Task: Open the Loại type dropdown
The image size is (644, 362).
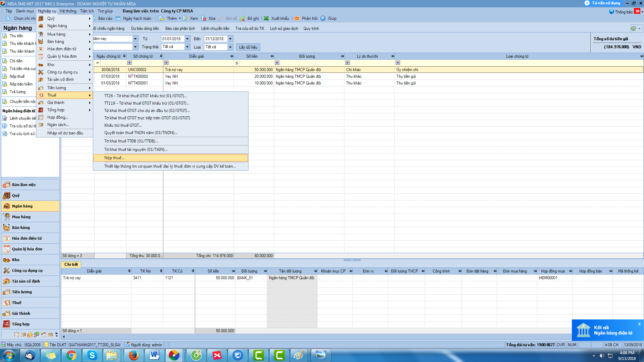Action: (230, 47)
